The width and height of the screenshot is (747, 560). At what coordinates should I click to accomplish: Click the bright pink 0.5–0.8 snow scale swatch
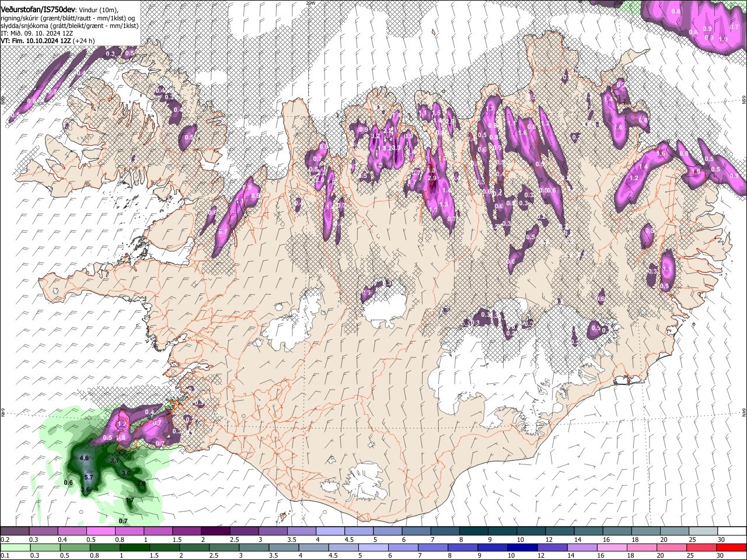click(101, 531)
